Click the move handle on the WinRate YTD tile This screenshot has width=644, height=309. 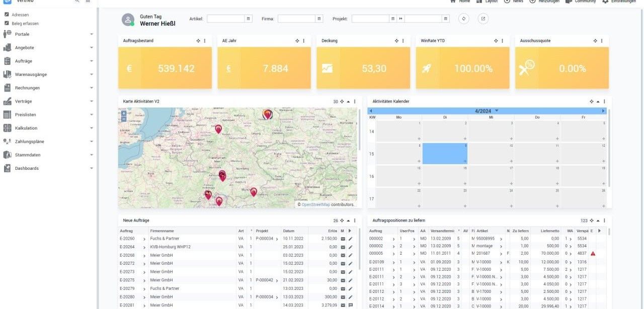click(496, 41)
